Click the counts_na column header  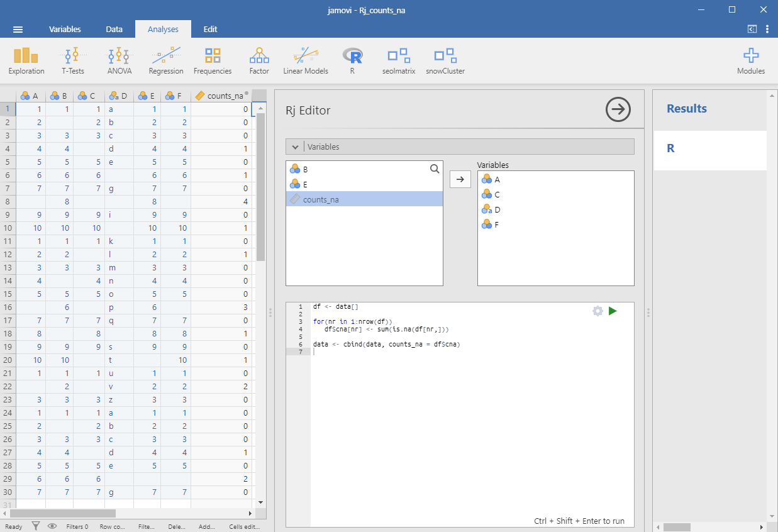pos(221,96)
